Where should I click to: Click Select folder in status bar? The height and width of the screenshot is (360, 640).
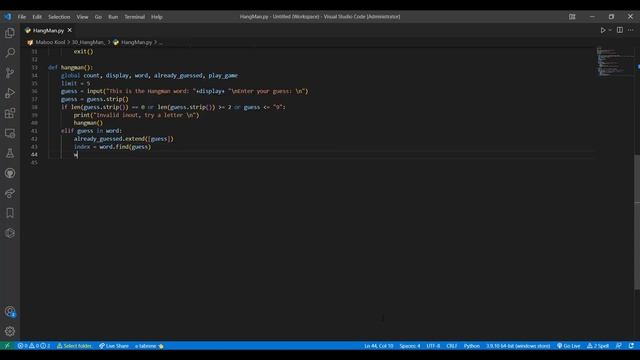tap(74, 346)
